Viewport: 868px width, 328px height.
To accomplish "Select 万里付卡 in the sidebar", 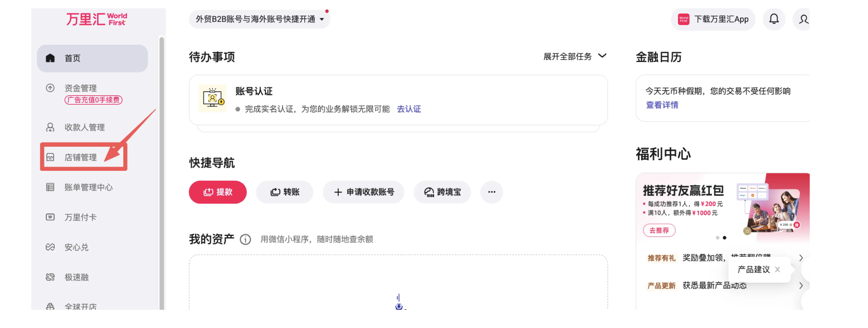I will pos(81,217).
